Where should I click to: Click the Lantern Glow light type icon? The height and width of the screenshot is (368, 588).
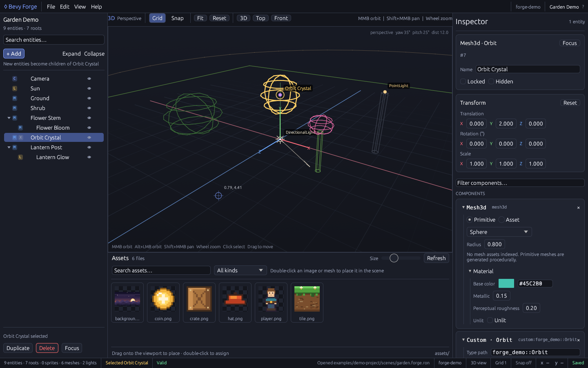(x=20, y=157)
